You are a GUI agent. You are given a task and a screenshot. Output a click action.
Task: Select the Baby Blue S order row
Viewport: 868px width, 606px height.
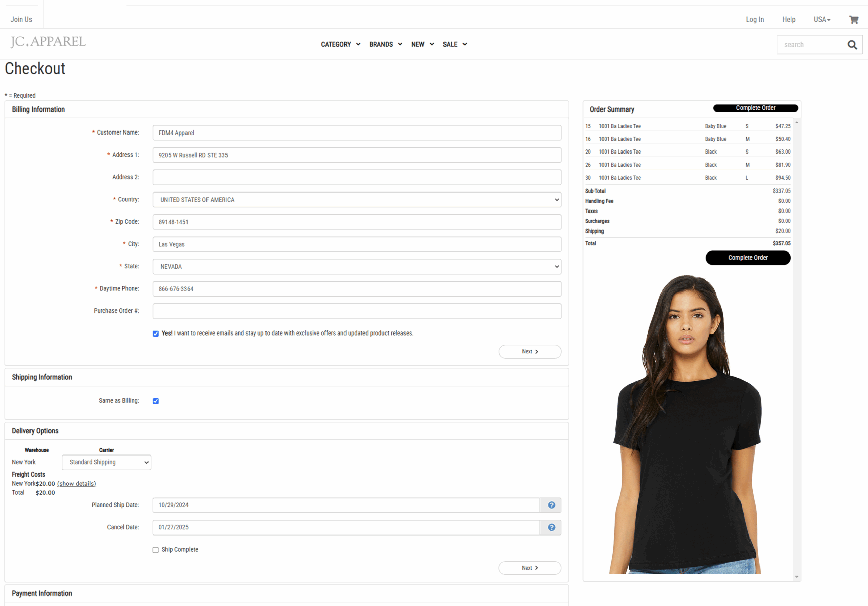click(688, 126)
